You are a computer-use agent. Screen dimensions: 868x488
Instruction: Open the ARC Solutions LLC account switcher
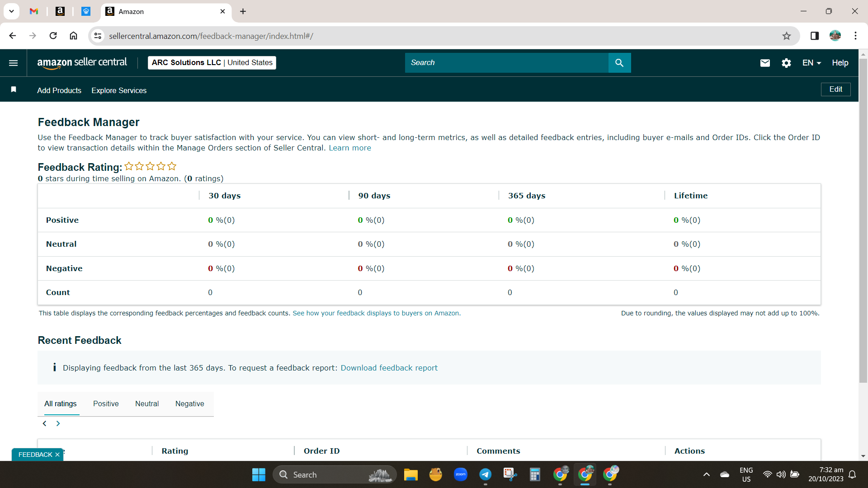point(212,63)
